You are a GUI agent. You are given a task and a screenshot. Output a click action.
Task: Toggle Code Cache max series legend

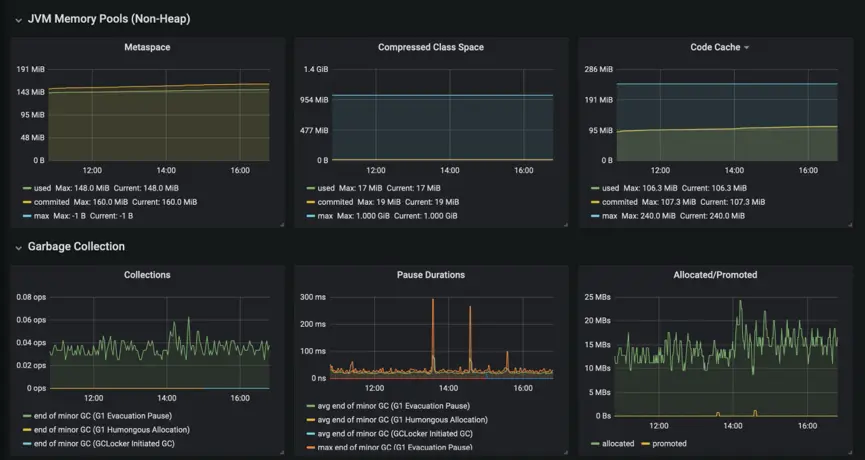610,216
